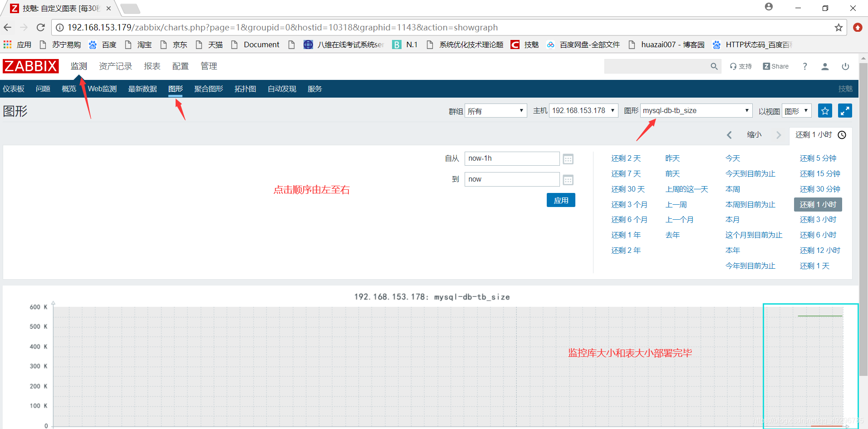Click the Zabbix logo
Image resolution: width=868 pixels, height=429 pixels.
[x=31, y=66]
